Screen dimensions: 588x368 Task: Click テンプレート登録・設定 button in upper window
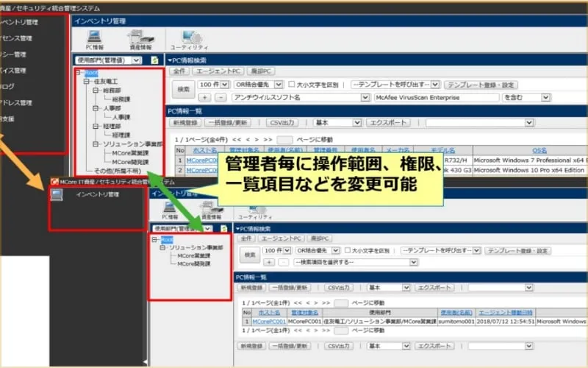click(481, 85)
